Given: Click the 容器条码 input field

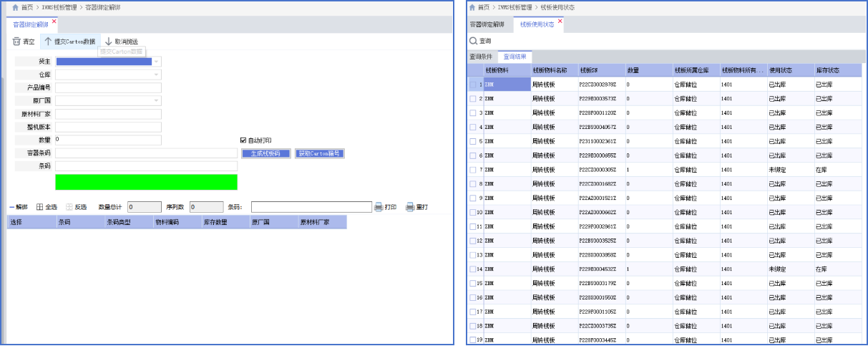Looking at the screenshot, I should click(146, 153).
